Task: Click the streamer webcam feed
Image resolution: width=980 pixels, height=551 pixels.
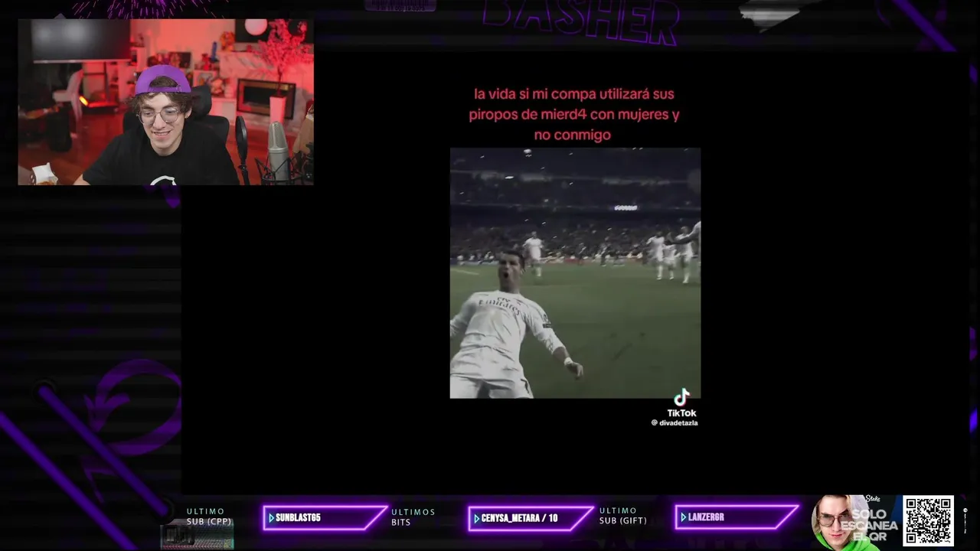Action: [165, 102]
